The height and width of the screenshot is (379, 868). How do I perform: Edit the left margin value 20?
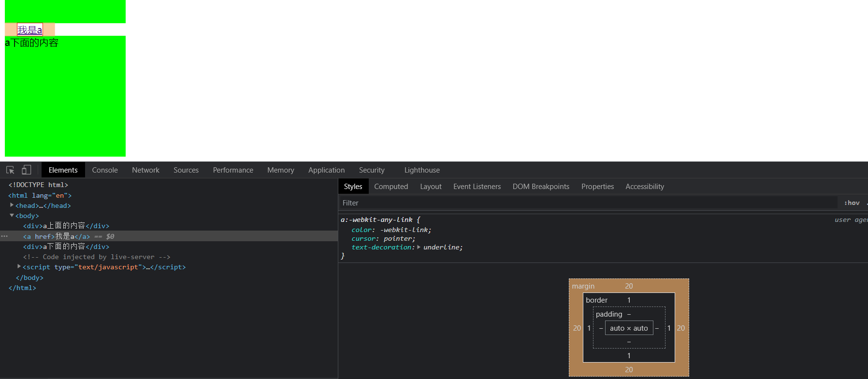[x=577, y=328]
